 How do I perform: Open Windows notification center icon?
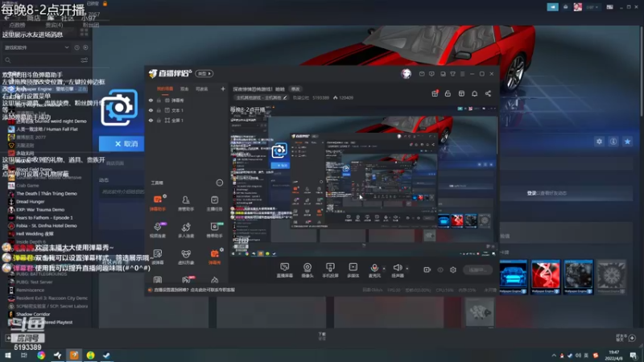tap(633, 356)
